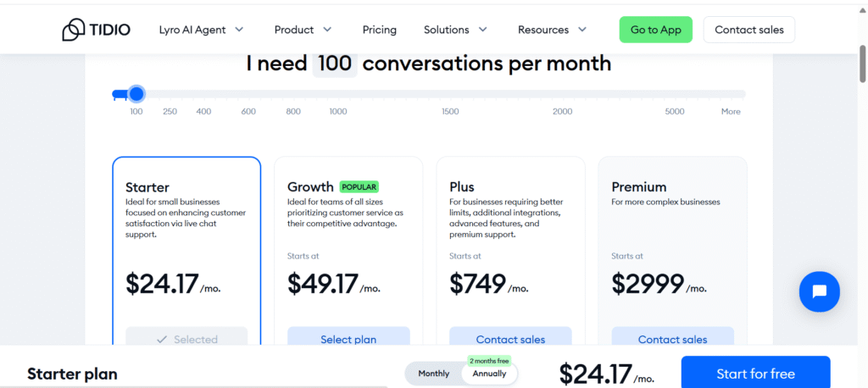
Task: Switch billing to Monthly
Action: click(x=433, y=374)
